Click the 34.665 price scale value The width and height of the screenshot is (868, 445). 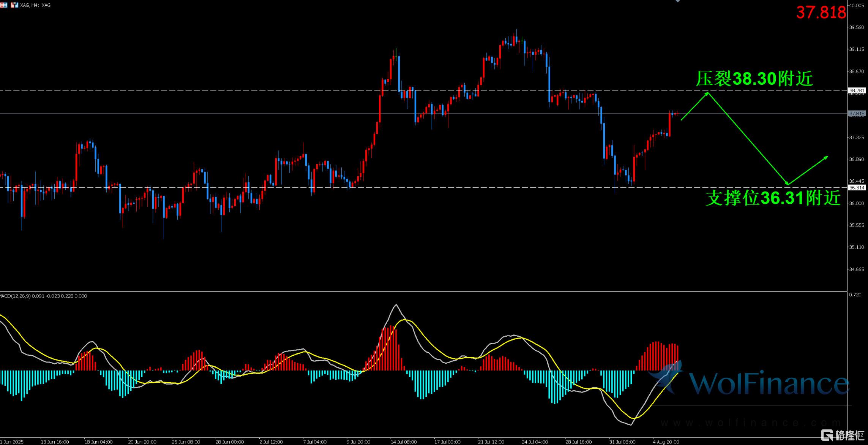(x=857, y=269)
